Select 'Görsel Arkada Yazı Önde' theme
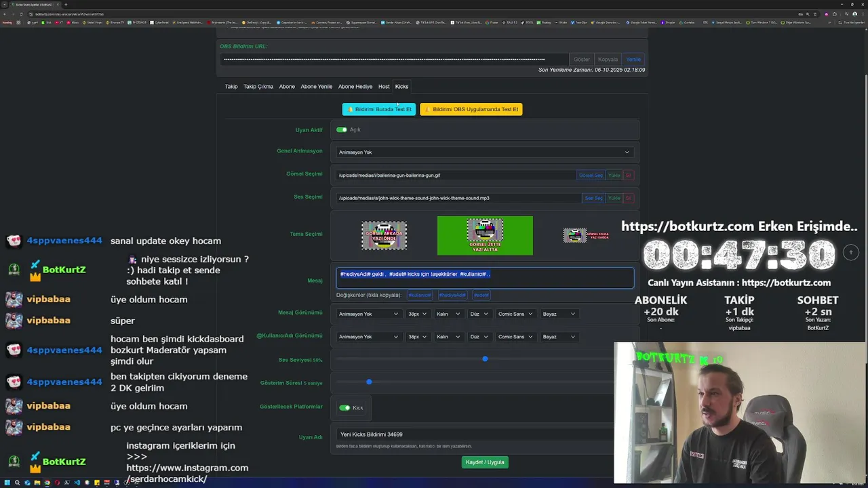Image resolution: width=868 pixels, height=488 pixels. tap(384, 236)
